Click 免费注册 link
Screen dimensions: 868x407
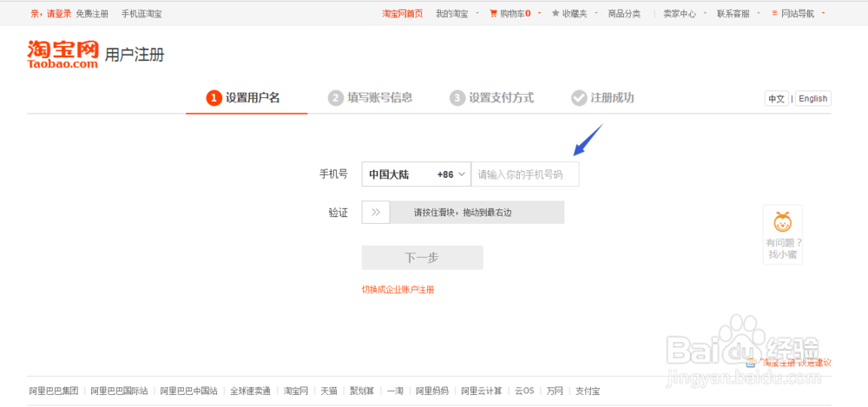tap(92, 14)
